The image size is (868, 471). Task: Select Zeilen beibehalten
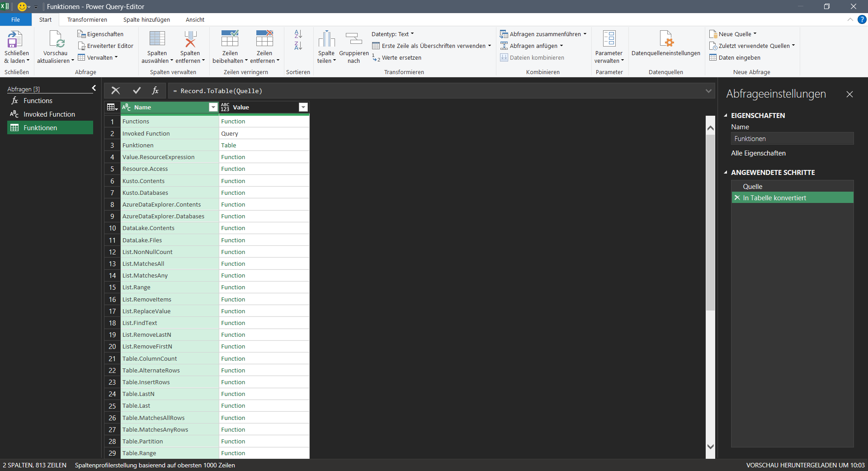coord(230,46)
